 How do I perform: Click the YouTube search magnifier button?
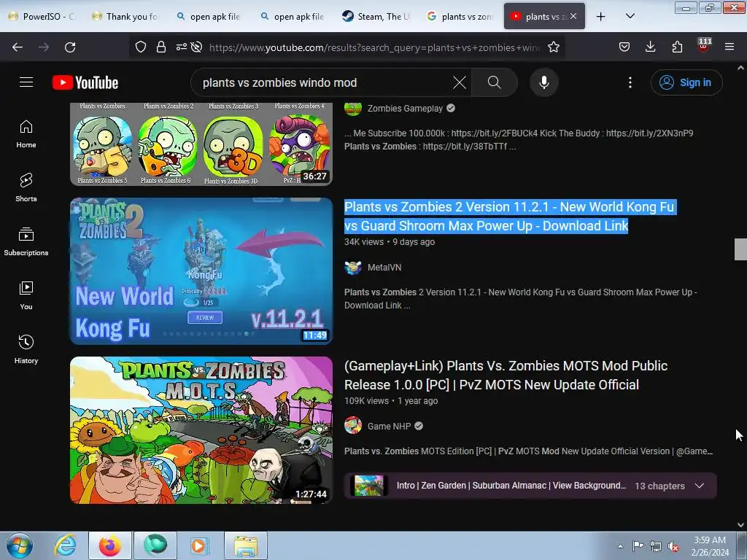495,82
